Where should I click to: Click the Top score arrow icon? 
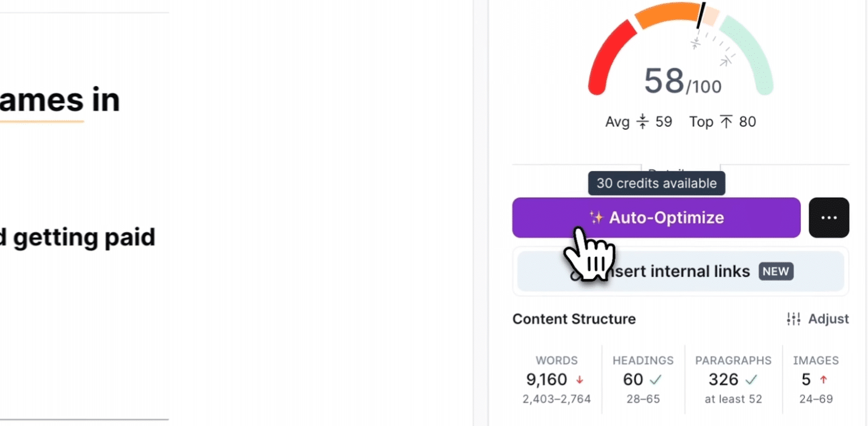(x=726, y=121)
